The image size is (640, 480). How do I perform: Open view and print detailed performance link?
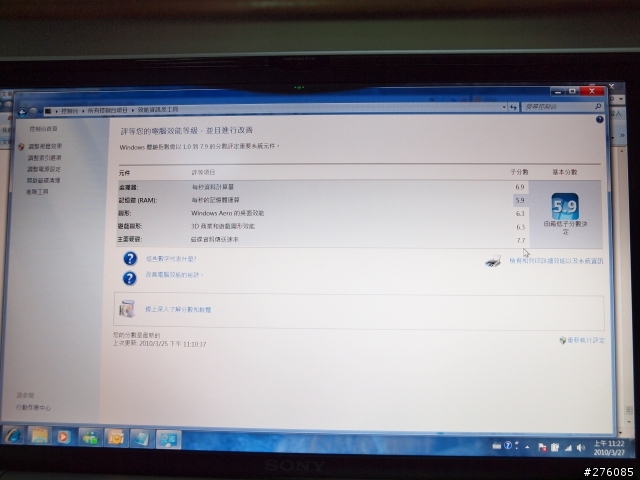(556, 261)
